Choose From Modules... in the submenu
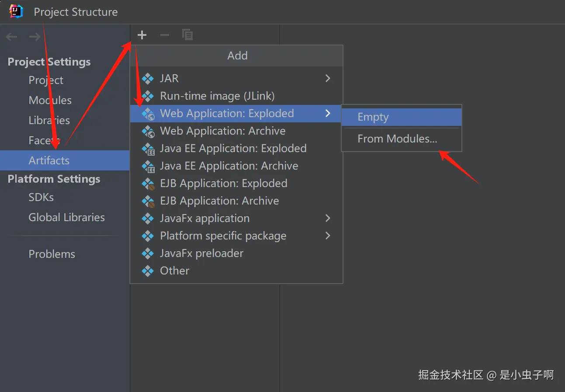The image size is (565, 392). (397, 139)
